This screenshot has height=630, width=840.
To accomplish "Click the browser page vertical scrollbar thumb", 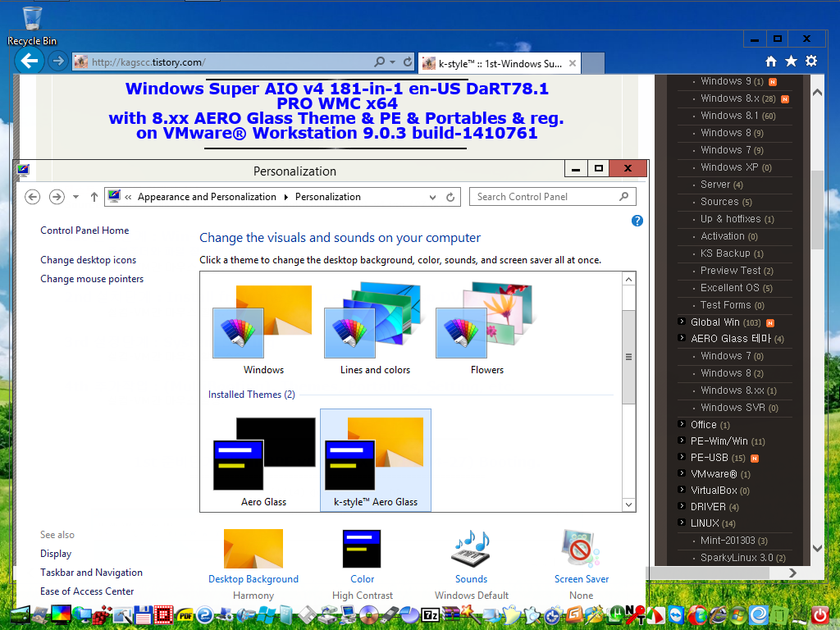I will (817, 210).
